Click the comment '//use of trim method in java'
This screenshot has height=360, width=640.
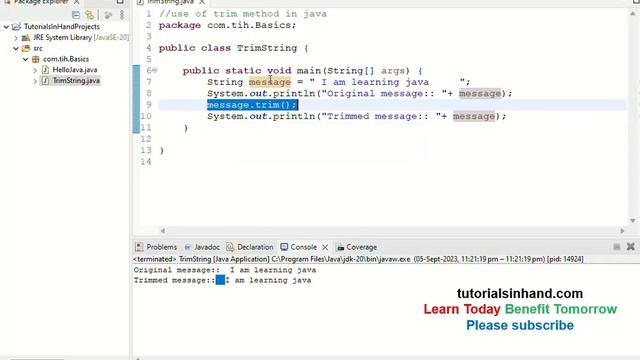[243, 14]
